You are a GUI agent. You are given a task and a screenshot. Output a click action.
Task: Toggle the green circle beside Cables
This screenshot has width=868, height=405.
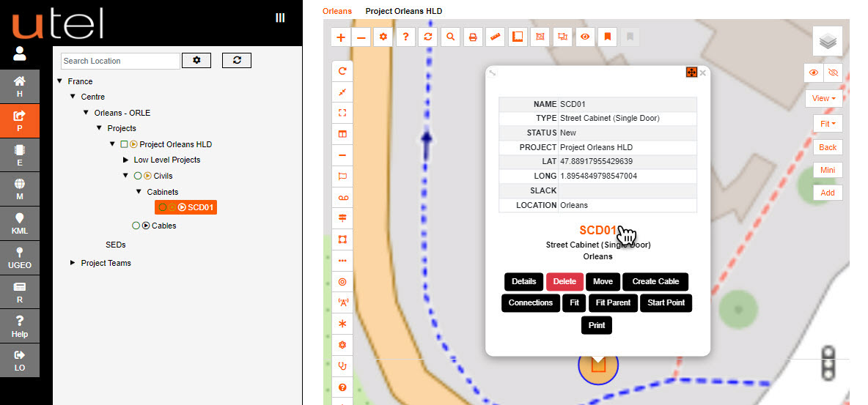(x=136, y=226)
